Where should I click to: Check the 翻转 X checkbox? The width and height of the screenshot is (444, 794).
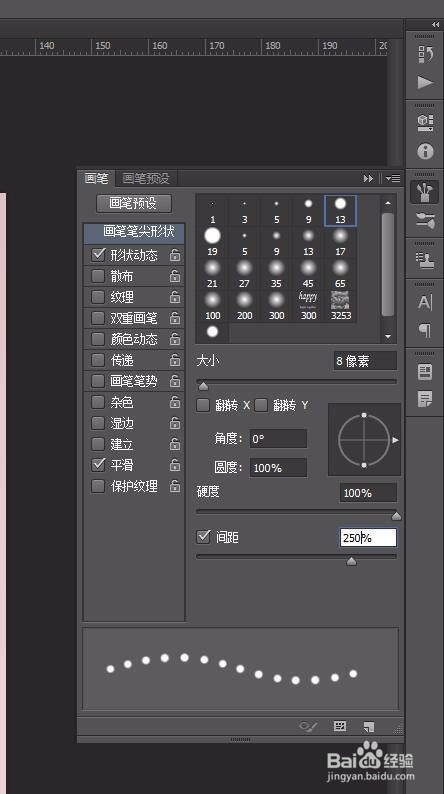coord(203,405)
